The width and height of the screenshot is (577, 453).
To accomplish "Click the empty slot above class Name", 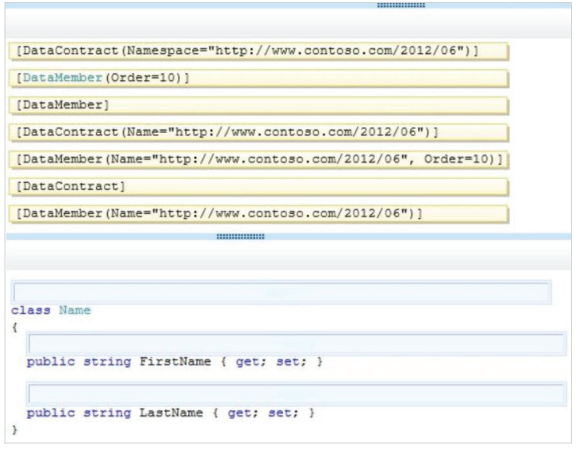I will click(x=282, y=293).
